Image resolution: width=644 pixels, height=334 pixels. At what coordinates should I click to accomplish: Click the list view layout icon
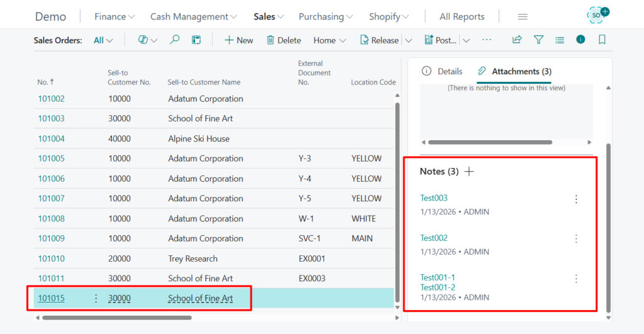(560, 40)
